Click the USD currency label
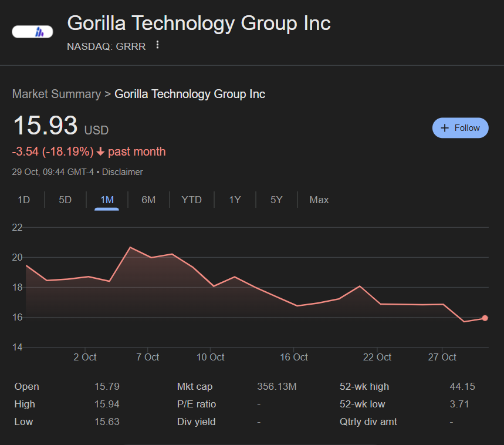 pos(96,130)
